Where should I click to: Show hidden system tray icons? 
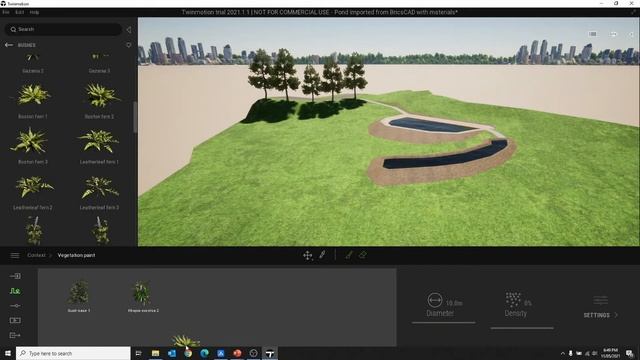(x=562, y=353)
